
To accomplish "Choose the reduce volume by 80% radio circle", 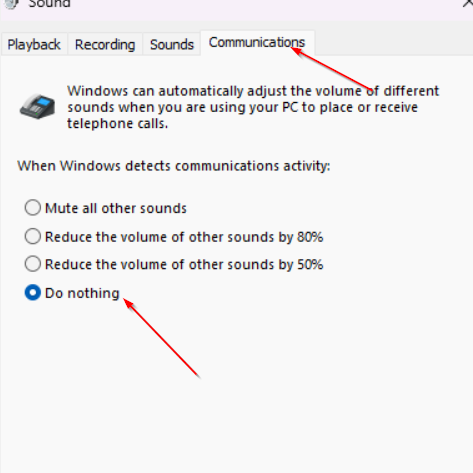I will point(33,236).
